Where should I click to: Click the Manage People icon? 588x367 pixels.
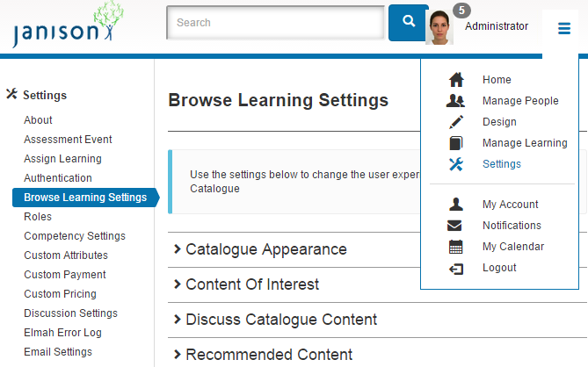(x=455, y=101)
